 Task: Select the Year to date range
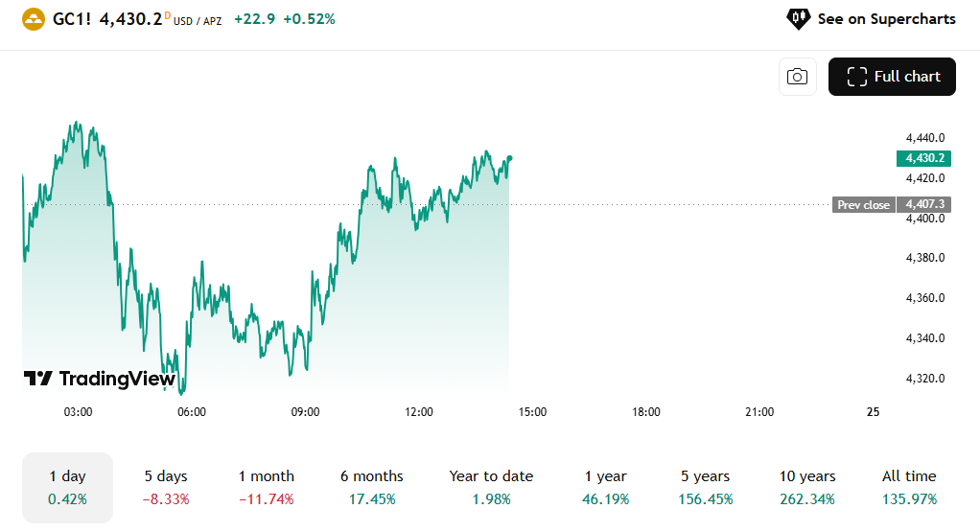(x=491, y=487)
